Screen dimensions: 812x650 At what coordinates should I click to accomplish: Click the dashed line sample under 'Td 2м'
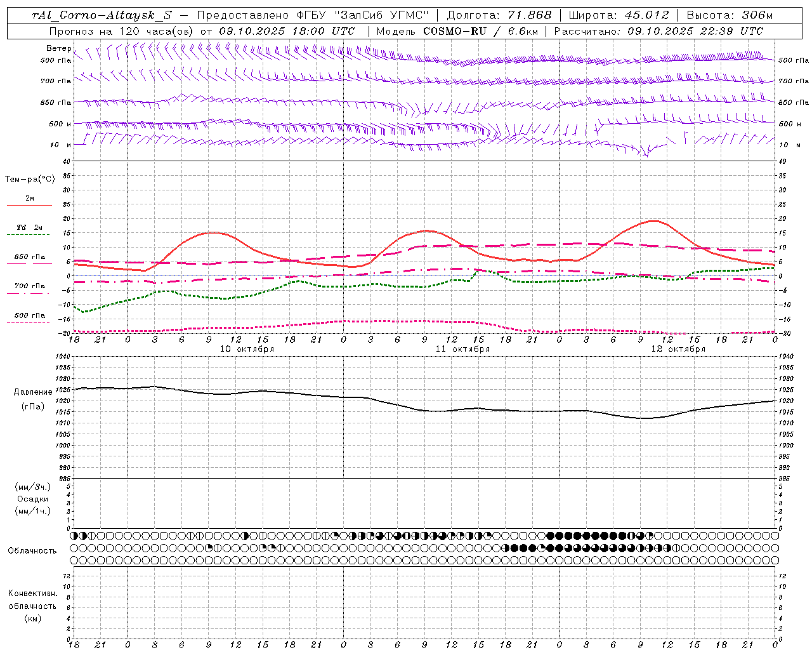coord(29,235)
